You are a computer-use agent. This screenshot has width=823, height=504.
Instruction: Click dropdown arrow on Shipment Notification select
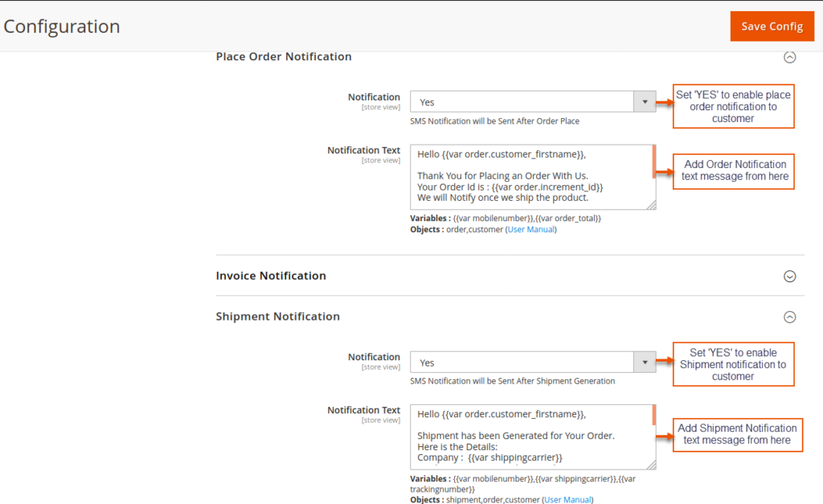pyautogui.click(x=645, y=362)
